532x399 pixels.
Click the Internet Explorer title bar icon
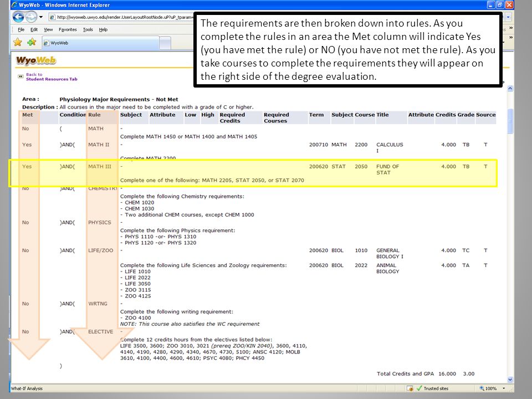14,5
